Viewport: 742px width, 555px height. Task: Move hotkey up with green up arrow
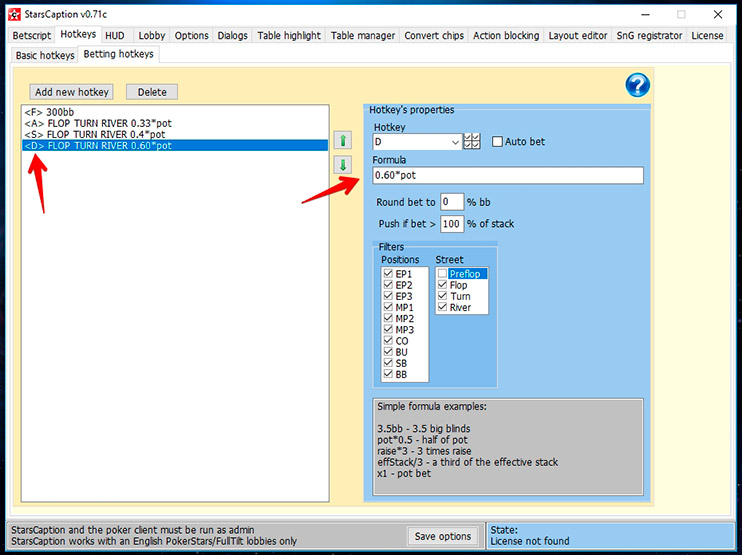[343, 141]
